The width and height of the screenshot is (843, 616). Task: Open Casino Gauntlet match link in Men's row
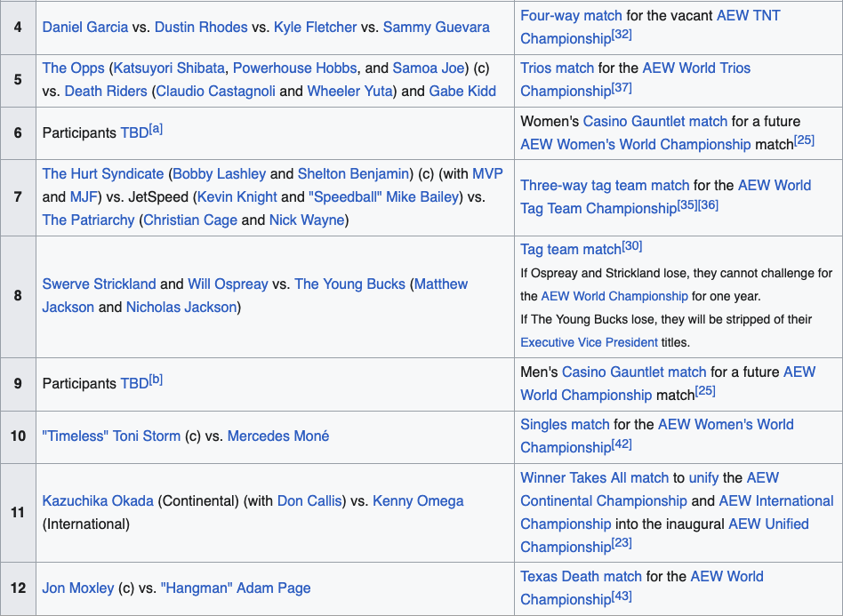tap(634, 372)
